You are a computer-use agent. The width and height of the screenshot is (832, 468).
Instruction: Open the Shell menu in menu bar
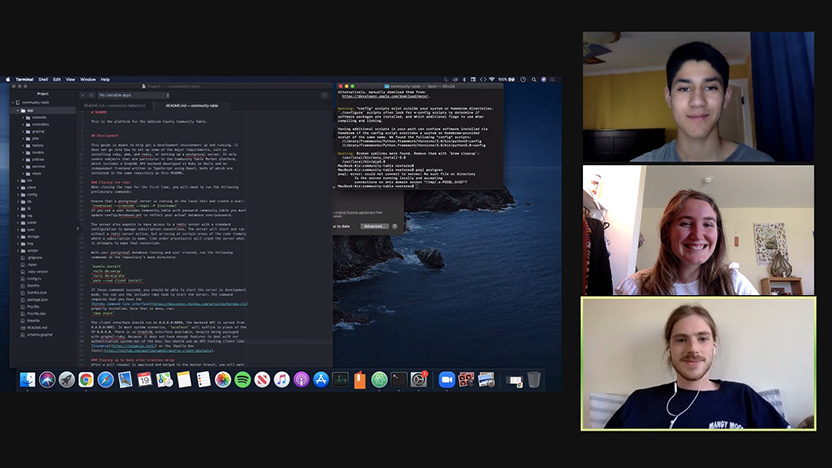click(x=42, y=79)
